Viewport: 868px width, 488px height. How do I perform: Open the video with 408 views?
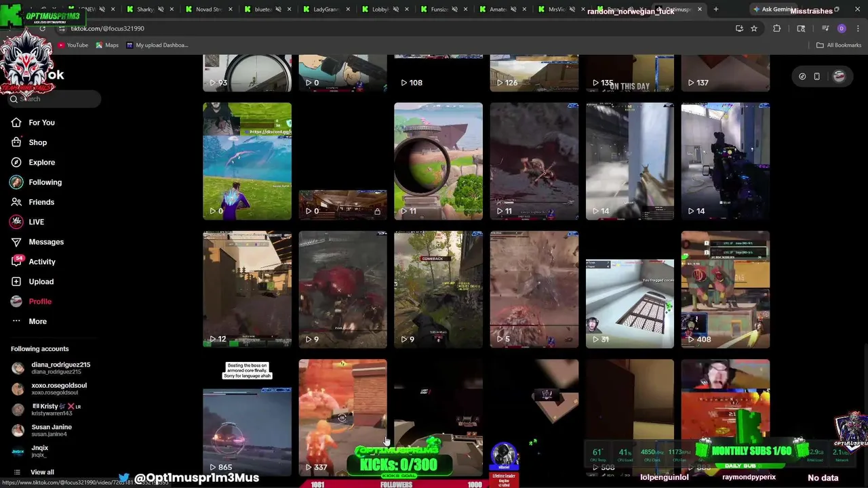pyautogui.click(x=725, y=289)
